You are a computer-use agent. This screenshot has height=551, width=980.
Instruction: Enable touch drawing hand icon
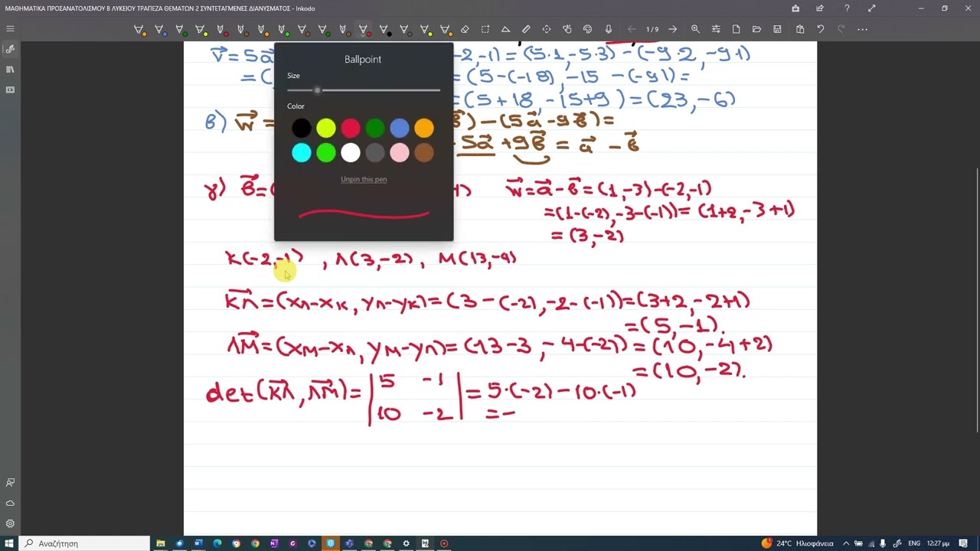point(567,29)
